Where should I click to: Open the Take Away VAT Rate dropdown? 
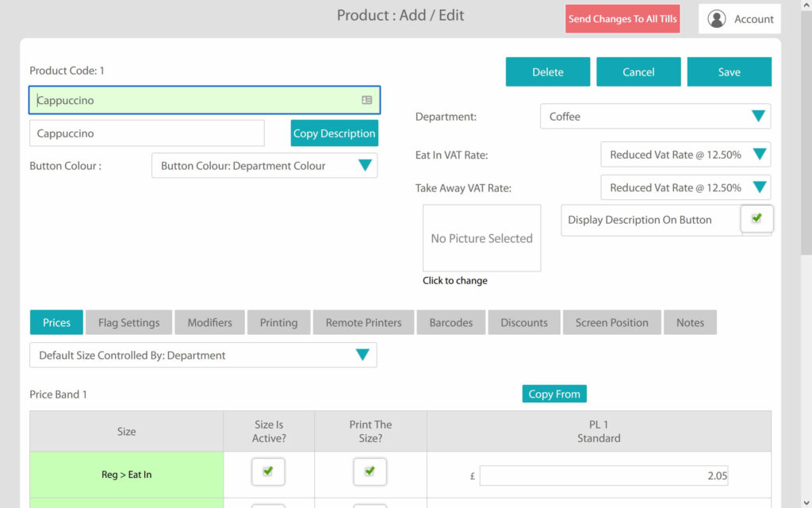[685, 187]
